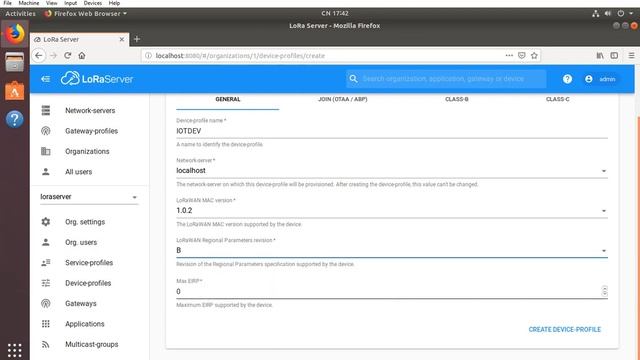Open the LoRaWAN MAC version dropdown
This screenshot has width=640, height=360.
[x=391, y=211]
